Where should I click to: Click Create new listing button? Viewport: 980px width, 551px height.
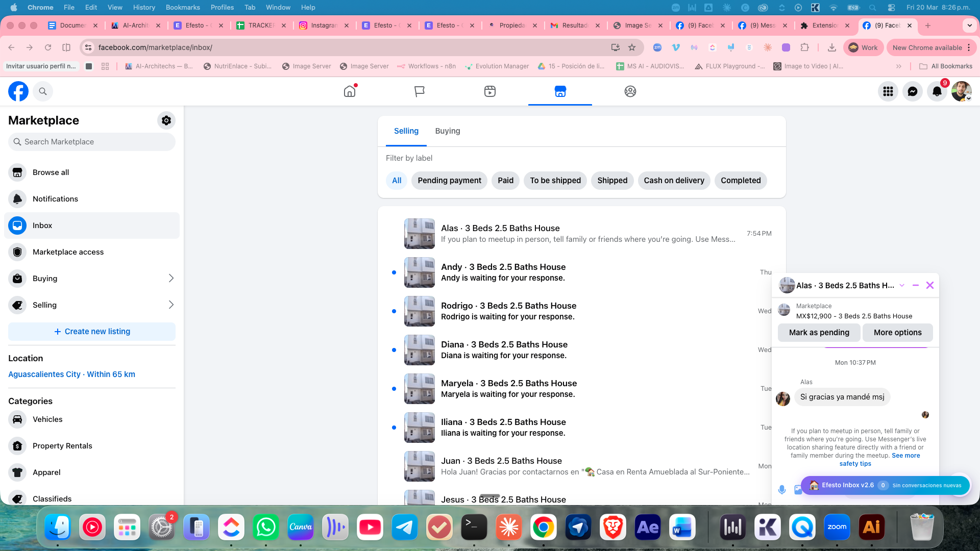click(92, 332)
